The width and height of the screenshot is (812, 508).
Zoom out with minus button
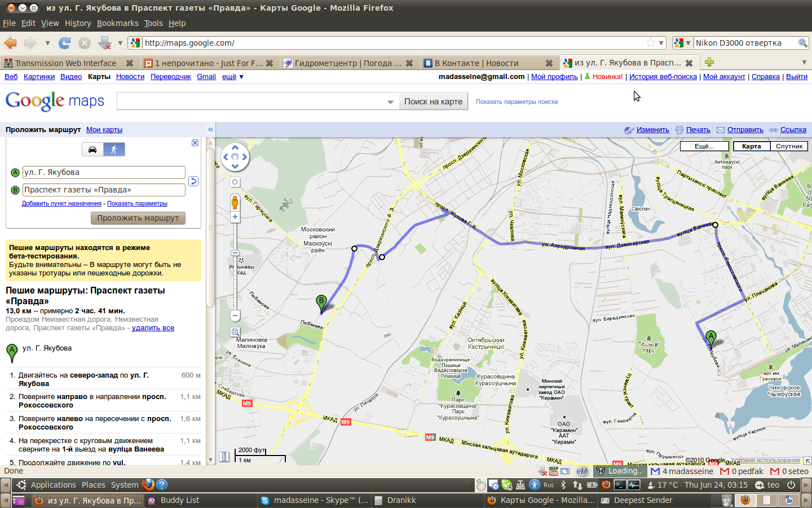click(235, 316)
